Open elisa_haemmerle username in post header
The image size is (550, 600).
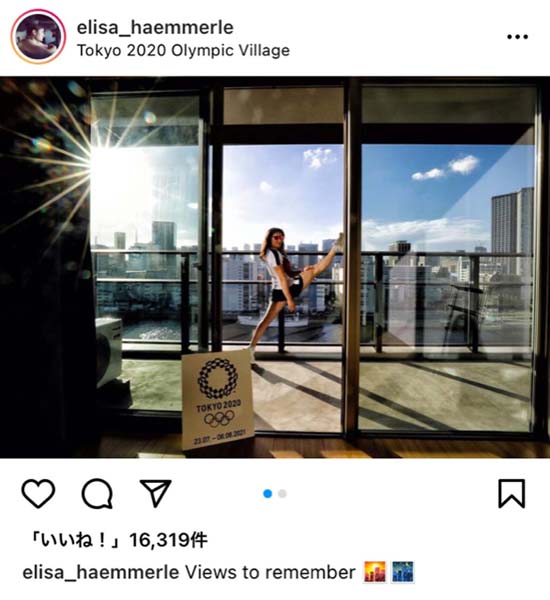pyautogui.click(x=155, y=27)
